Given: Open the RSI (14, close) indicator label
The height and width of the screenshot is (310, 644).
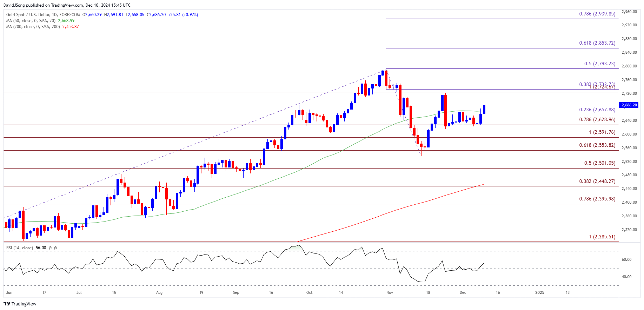Looking at the screenshot, I should click(20, 248).
